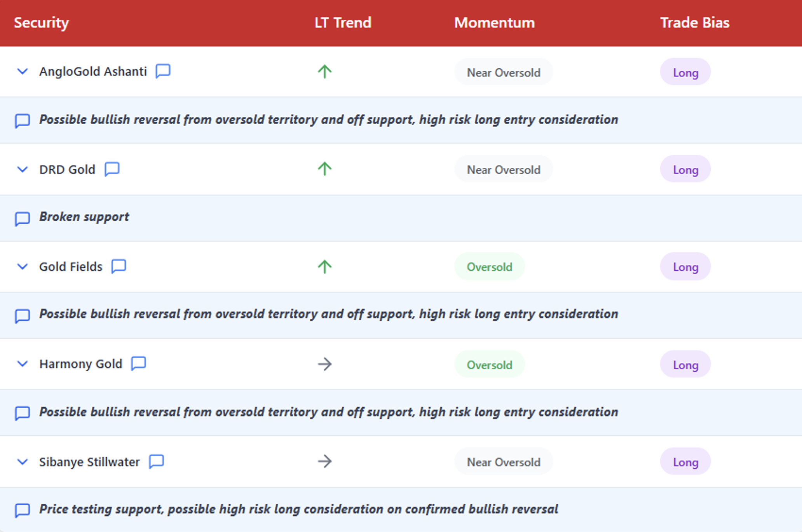Click green up arrow for AngloGold Ashanti

(324, 72)
